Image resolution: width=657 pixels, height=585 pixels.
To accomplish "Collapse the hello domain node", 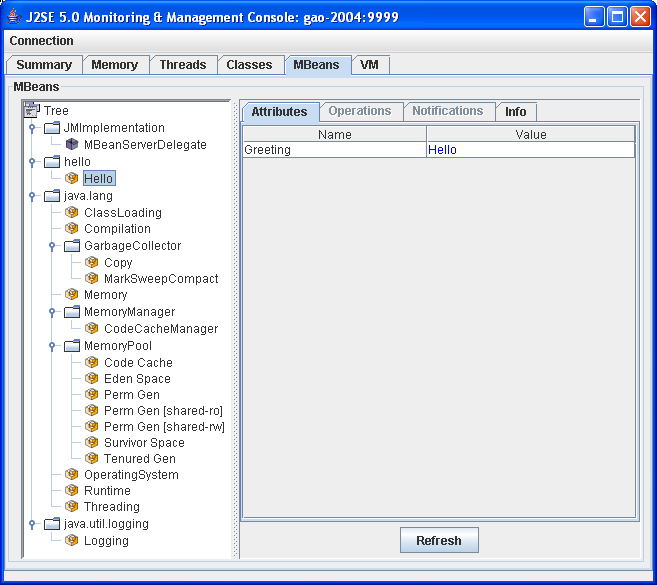I will point(32,162).
